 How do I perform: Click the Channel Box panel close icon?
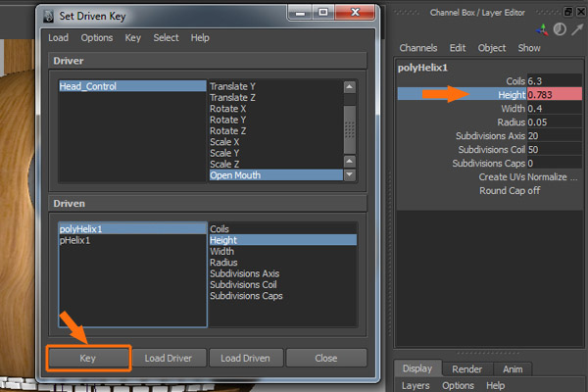581,12
